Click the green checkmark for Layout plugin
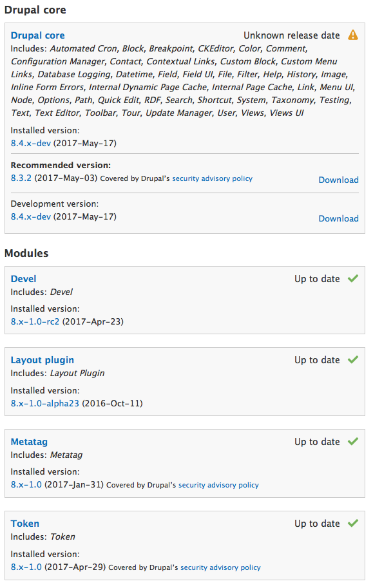This screenshot has height=588, width=373. [353, 360]
